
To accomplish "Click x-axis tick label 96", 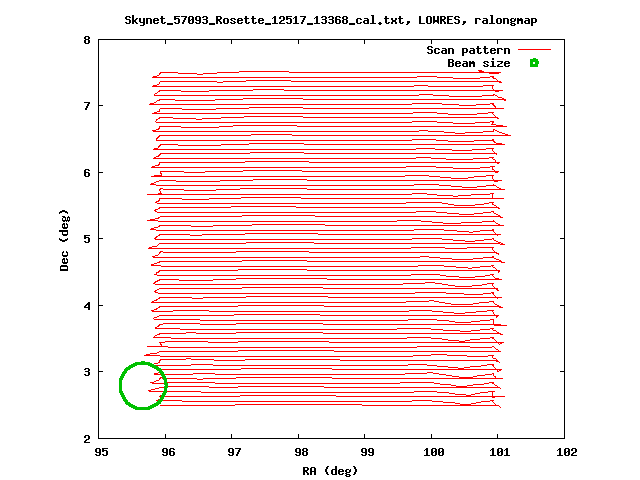I will (168, 452).
